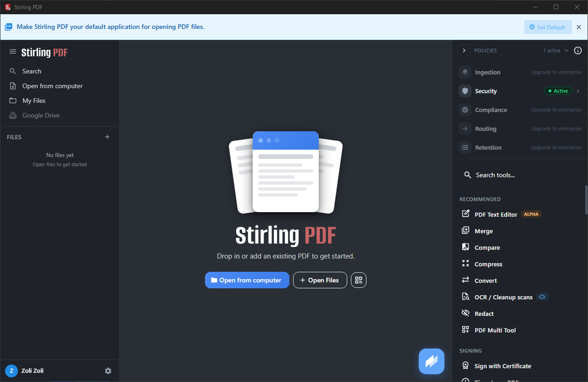
Task: Open the 1 active policies dropdown
Action: click(x=556, y=51)
